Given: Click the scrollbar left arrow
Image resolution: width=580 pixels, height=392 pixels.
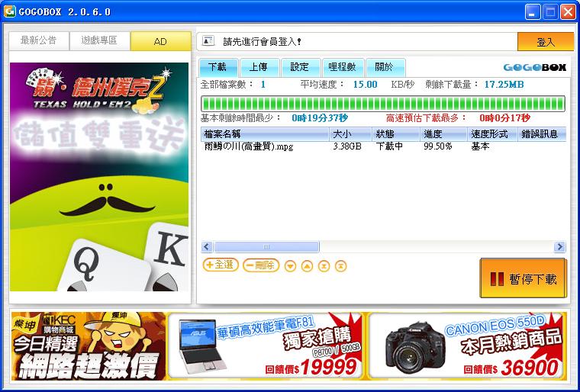Looking at the screenshot, I should pyautogui.click(x=207, y=246).
